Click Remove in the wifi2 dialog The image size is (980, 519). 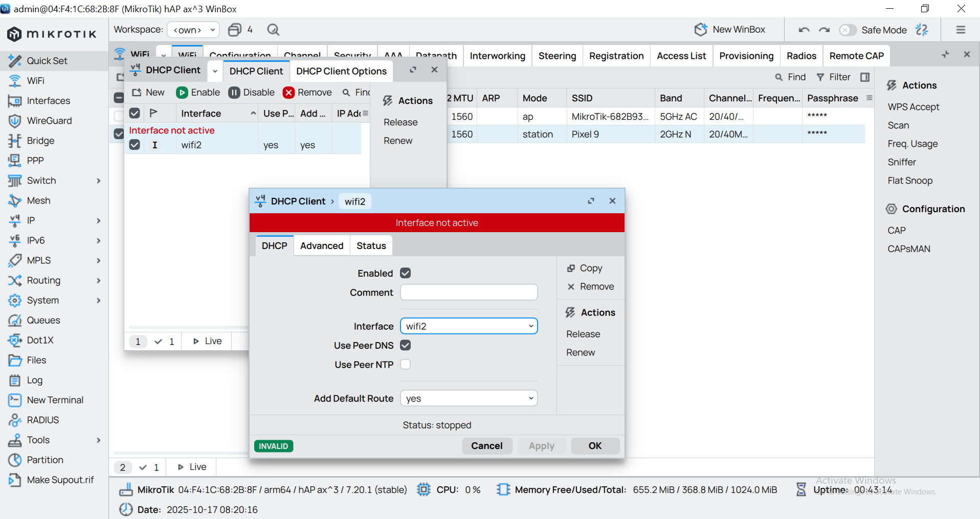tap(590, 286)
